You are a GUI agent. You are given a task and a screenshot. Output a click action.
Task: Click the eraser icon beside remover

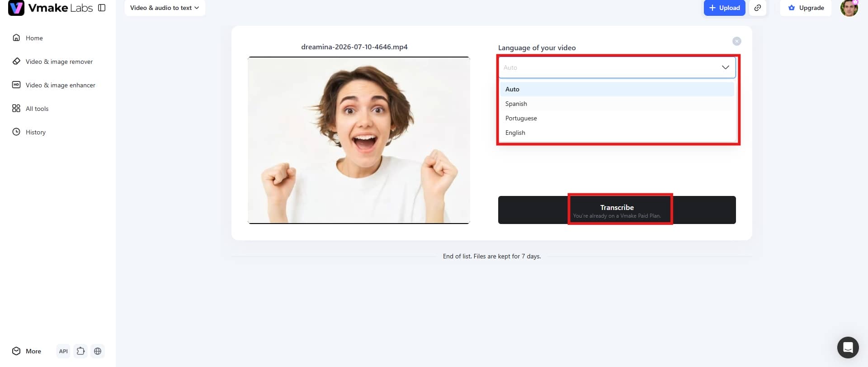click(x=16, y=61)
